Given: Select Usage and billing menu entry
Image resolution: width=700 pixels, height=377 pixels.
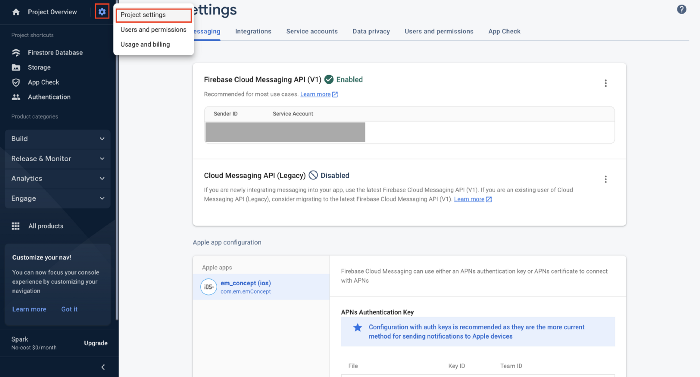Looking at the screenshot, I should (x=154, y=44).
